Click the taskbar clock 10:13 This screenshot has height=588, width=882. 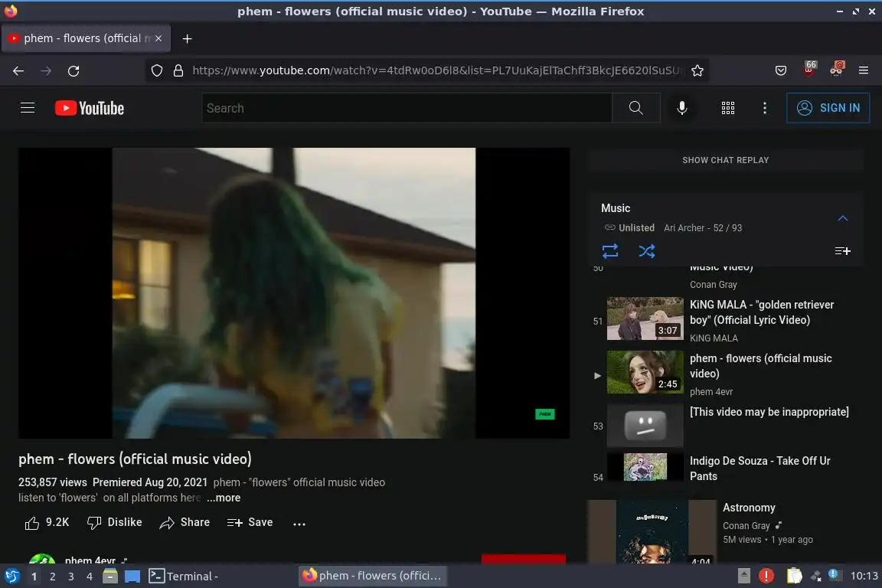pyautogui.click(x=864, y=576)
